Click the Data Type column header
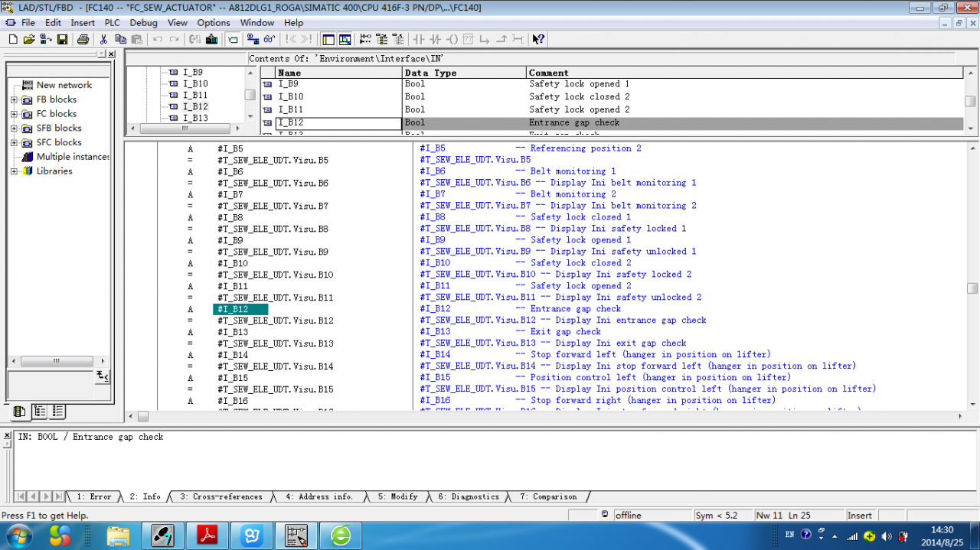980x550 pixels. click(x=465, y=73)
